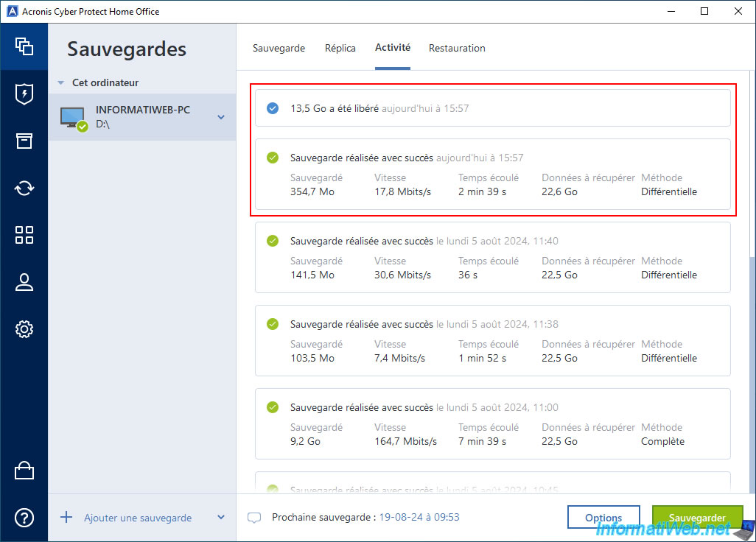Image resolution: width=756 pixels, height=542 pixels.
Task: Expand the INFORMATIWEB-PC backup chevron
Action: [x=221, y=117]
